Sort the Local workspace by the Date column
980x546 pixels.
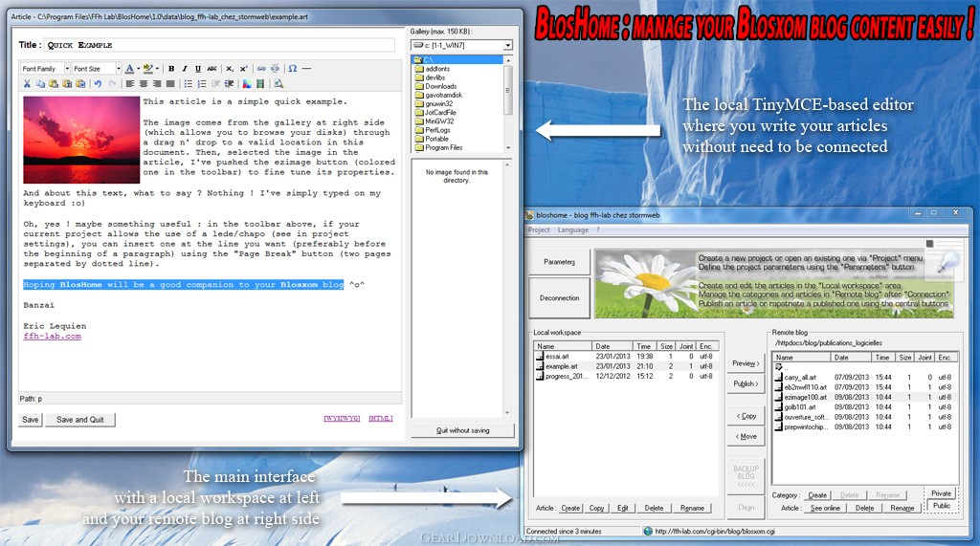[x=612, y=346]
